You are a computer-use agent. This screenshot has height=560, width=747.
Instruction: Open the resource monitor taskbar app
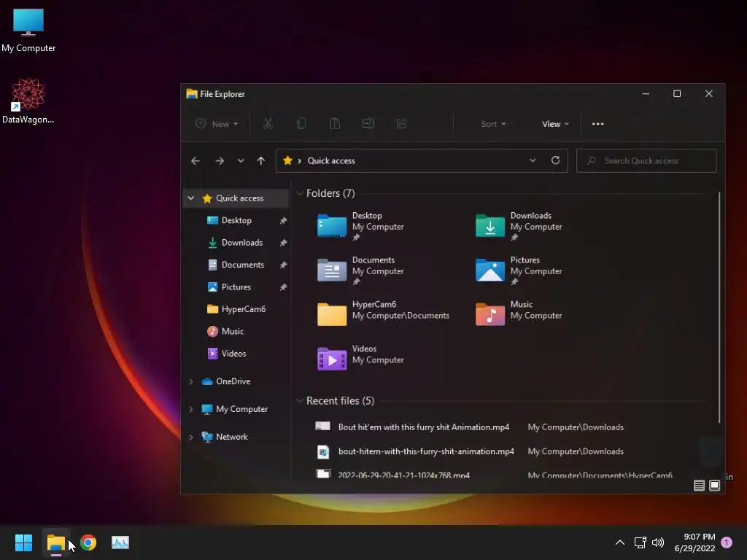pos(120,542)
